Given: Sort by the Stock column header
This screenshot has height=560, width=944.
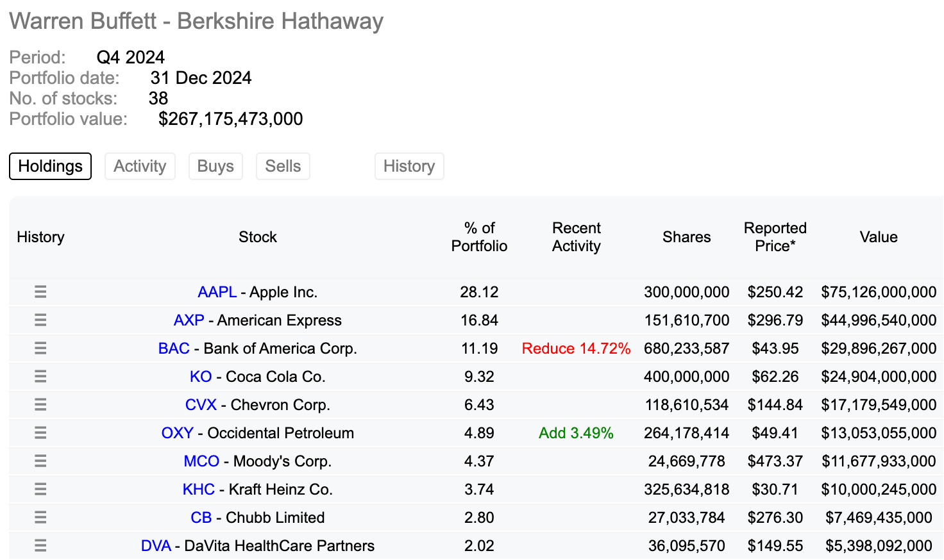Looking at the screenshot, I should point(258,237).
